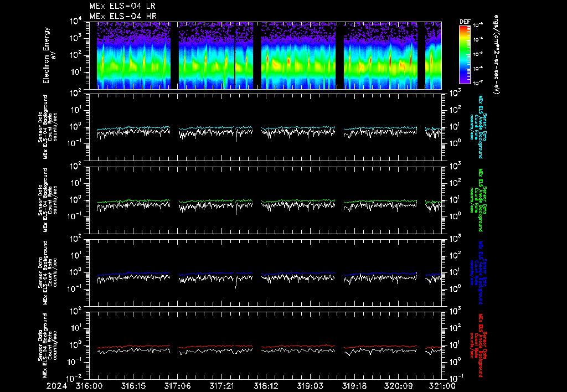Click the 319:03 time tick label
The image size is (567, 392).
(310, 386)
